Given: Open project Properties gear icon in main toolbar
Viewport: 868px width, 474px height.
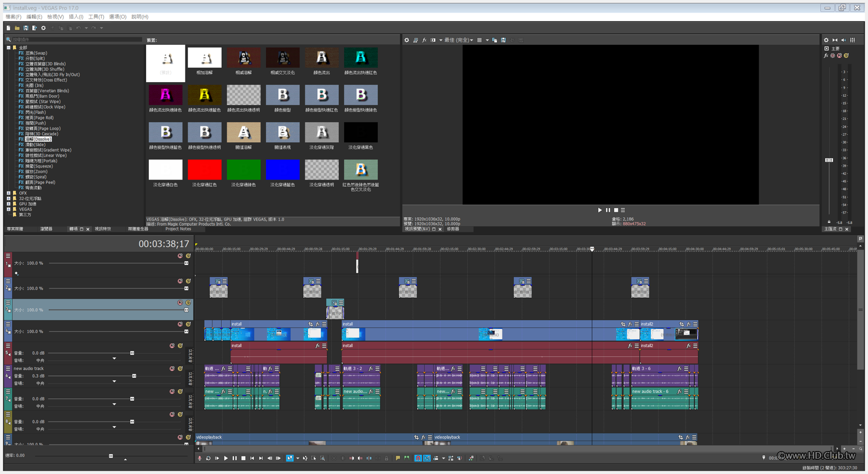Looking at the screenshot, I should [43, 28].
